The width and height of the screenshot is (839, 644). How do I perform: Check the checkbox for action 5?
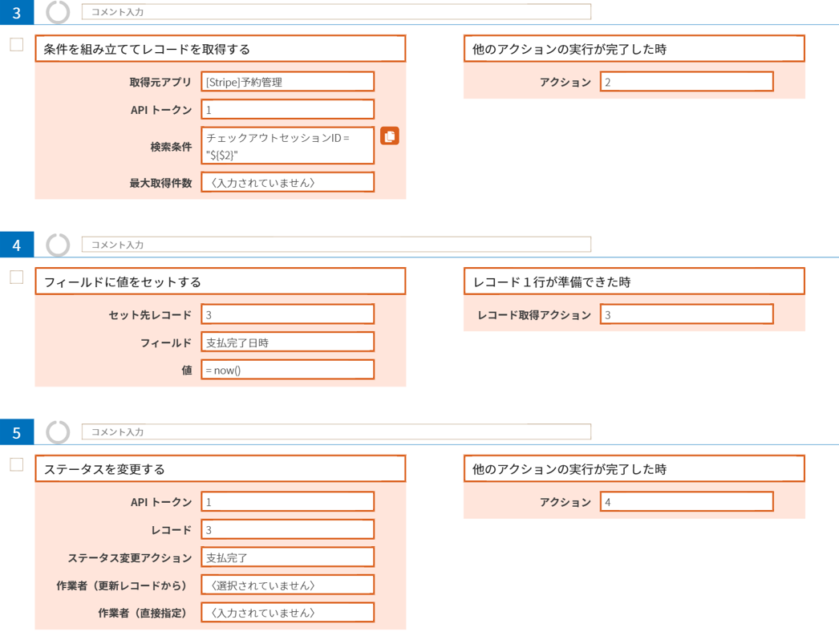17,464
